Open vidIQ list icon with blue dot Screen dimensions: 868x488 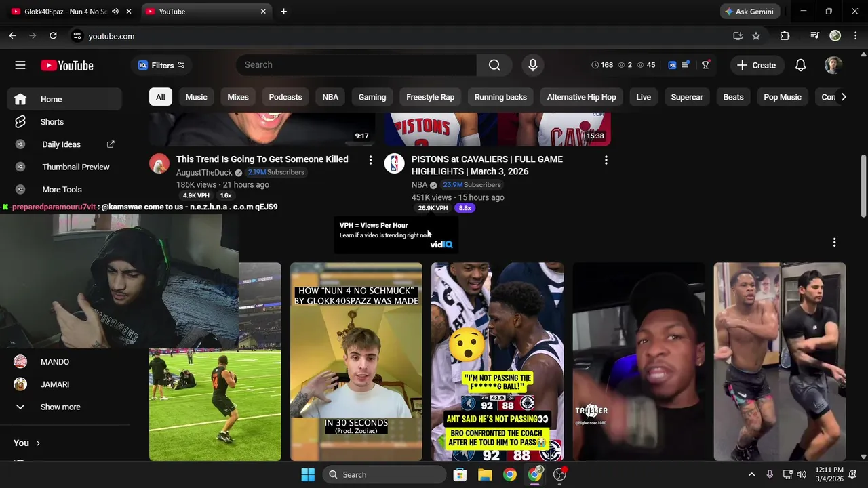686,65
